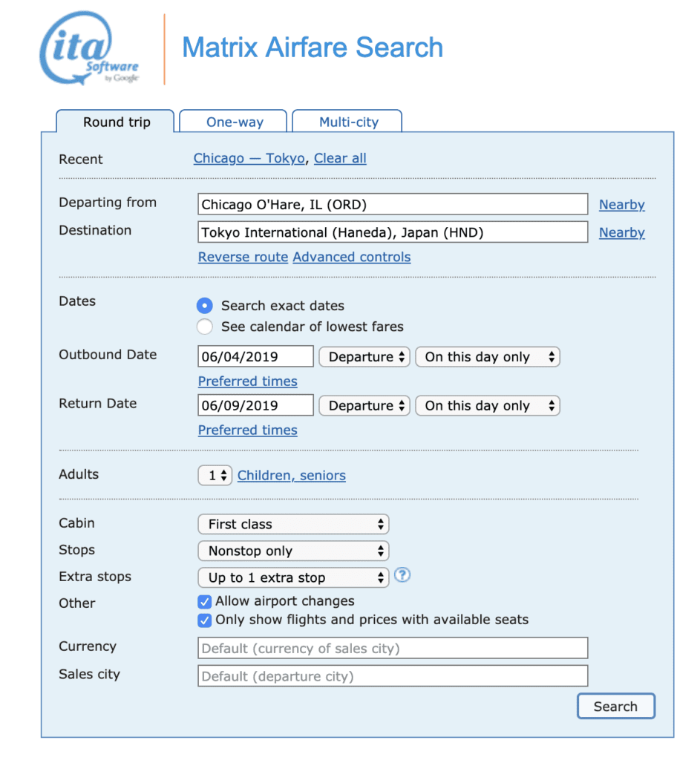
Task: Open the Extra stops help tooltip icon
Action: 402,575
